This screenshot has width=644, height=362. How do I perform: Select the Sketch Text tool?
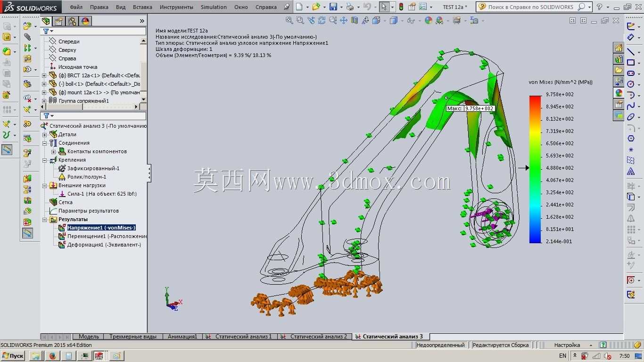click(631, 172)
